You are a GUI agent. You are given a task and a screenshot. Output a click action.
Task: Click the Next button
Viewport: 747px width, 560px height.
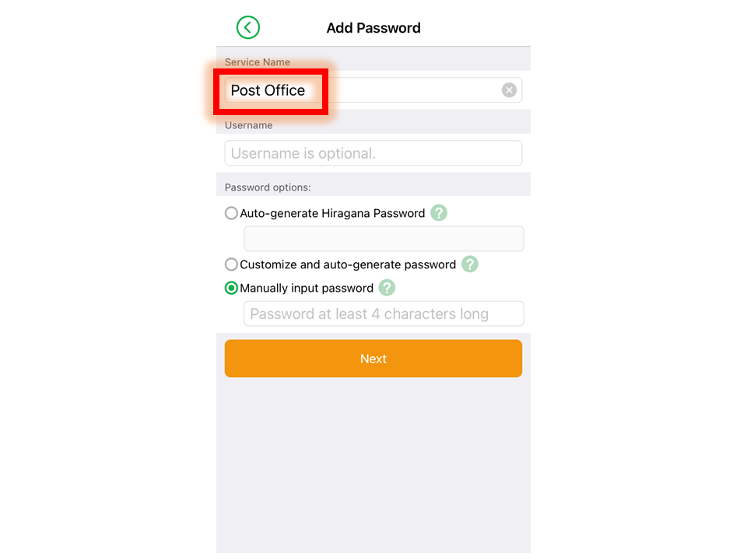(x=373, y=359)
